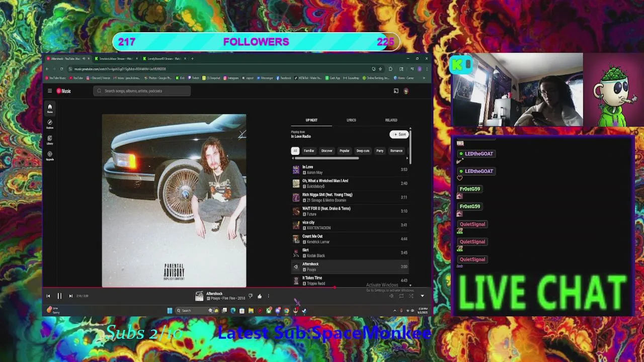Play vice city by XXXTENTACION
The width and height of the screenshot is (644, 362).
(351, 225)
